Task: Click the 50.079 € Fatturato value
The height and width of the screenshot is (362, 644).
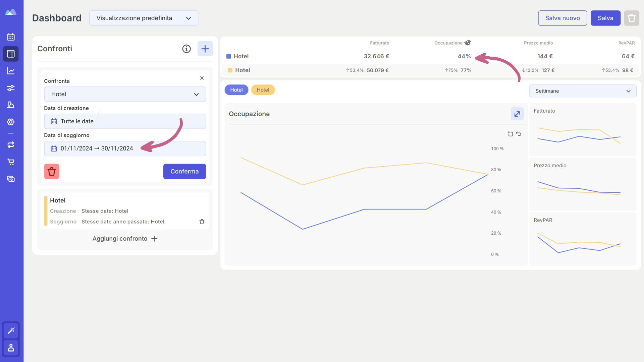Action: [378, 70]
